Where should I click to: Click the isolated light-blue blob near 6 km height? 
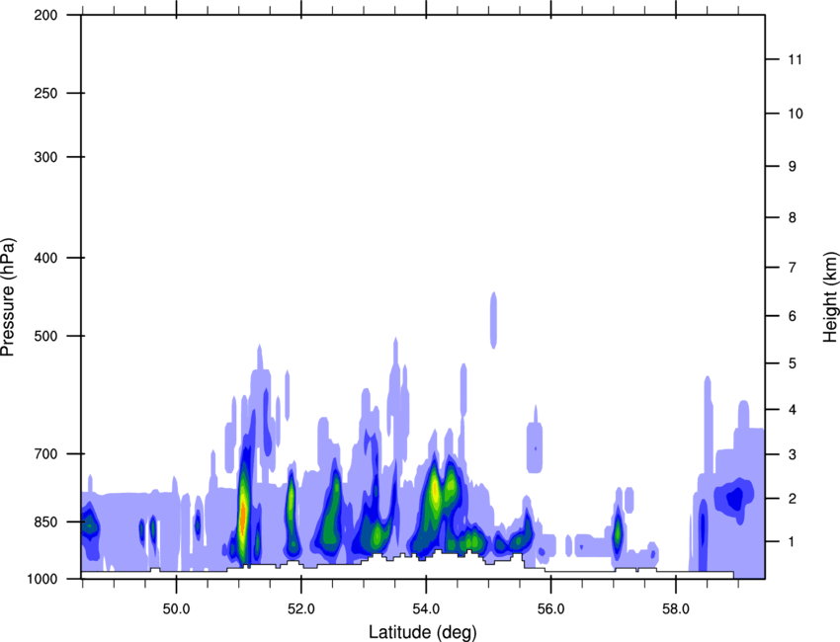493,320
